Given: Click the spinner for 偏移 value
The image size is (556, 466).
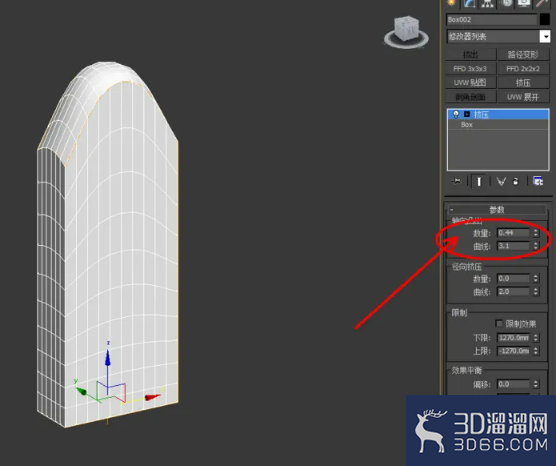Looking at the screenshot, I should pyautogui.click(x=535, y=384).
